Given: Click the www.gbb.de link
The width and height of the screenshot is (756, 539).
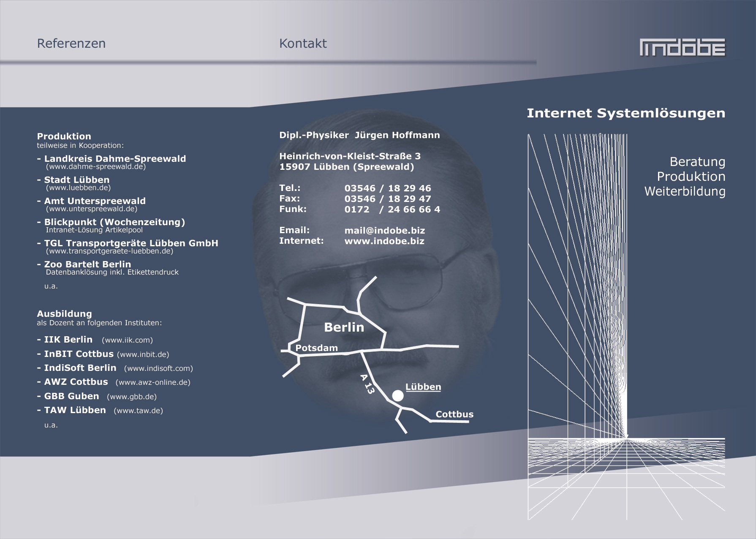Looking at the screenshot, I should tap(132, 397).
